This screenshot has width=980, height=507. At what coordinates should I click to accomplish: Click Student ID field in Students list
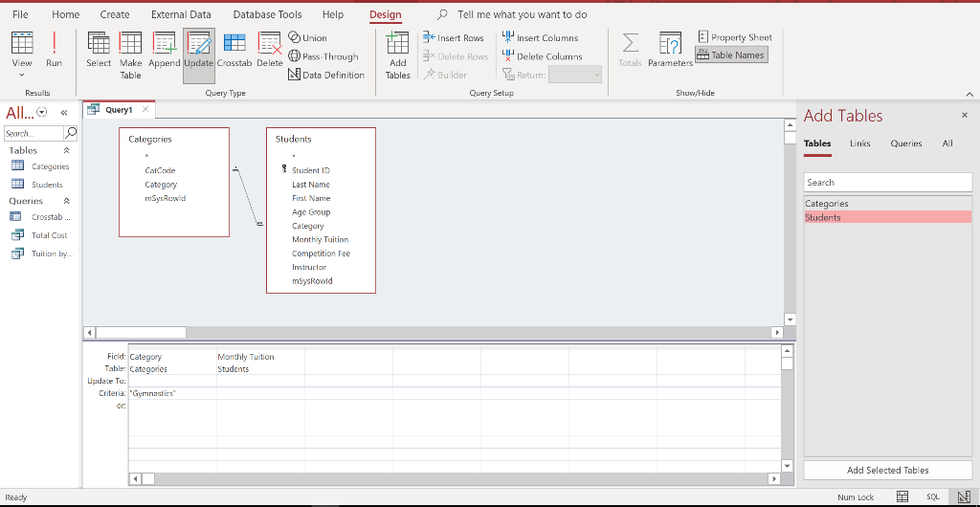[311, 170]
